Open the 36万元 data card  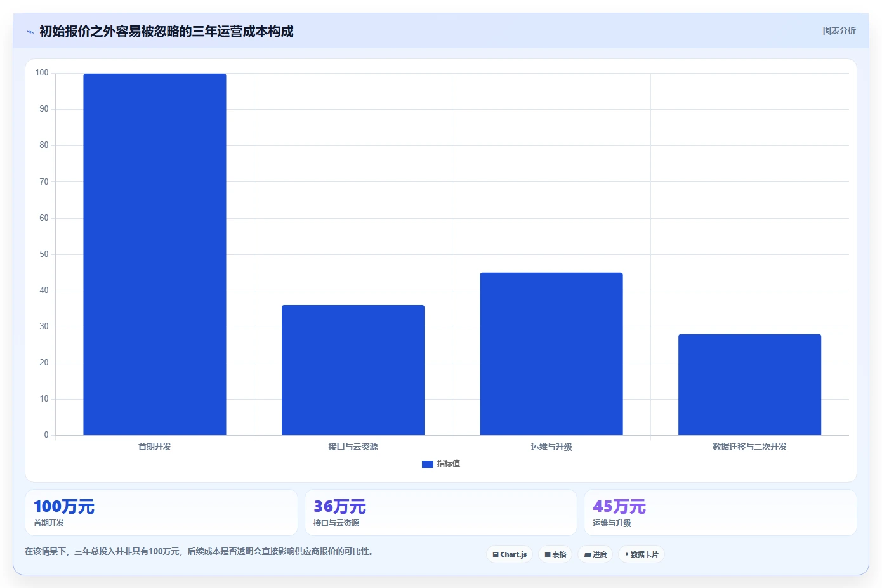pos(441,513)
